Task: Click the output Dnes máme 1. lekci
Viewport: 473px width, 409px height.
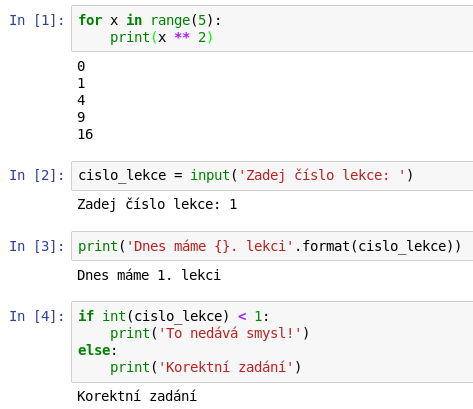Action: (149, 275)
